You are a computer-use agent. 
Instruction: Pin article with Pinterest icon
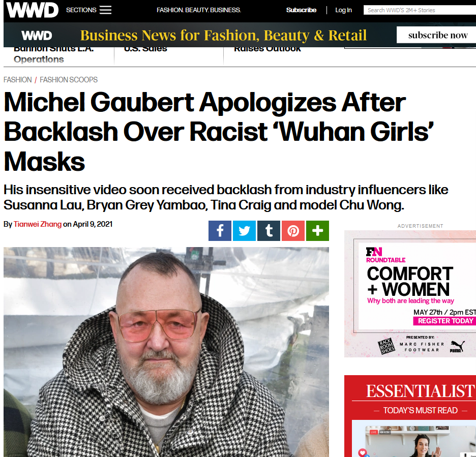click(293, 231)
